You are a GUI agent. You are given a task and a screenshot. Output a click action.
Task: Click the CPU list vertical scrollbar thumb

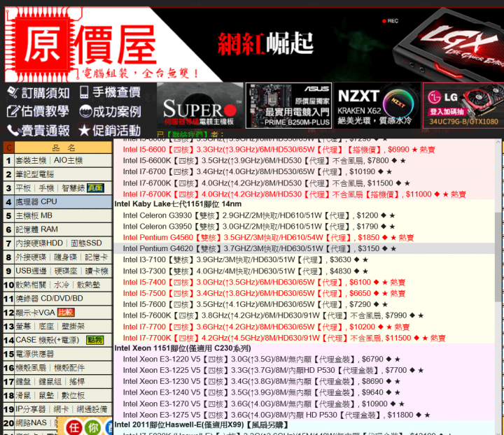499,257
